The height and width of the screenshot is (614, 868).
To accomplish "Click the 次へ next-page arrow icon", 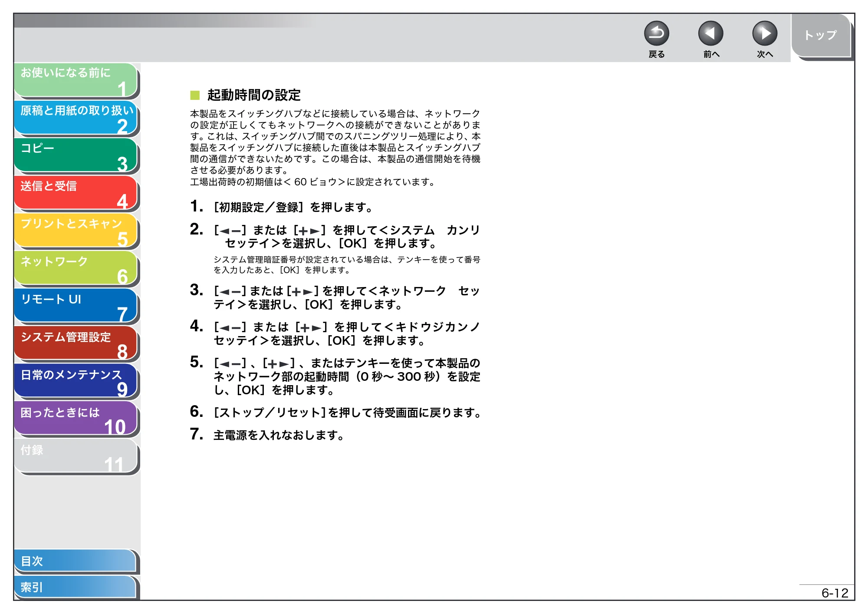I will click(x=764, y=33).
